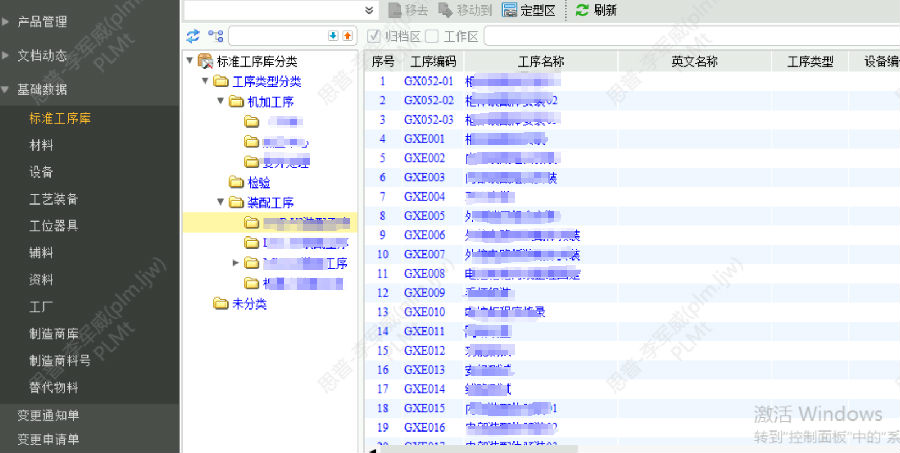Click the 未分类 folder icon
900x453 pixels.
pos(220,304)
